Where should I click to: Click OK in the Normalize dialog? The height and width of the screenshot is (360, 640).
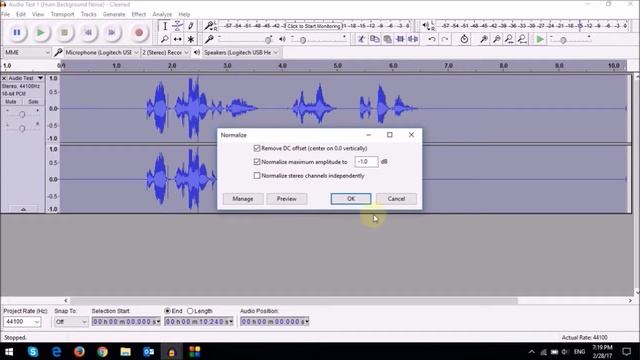[351, 199]
